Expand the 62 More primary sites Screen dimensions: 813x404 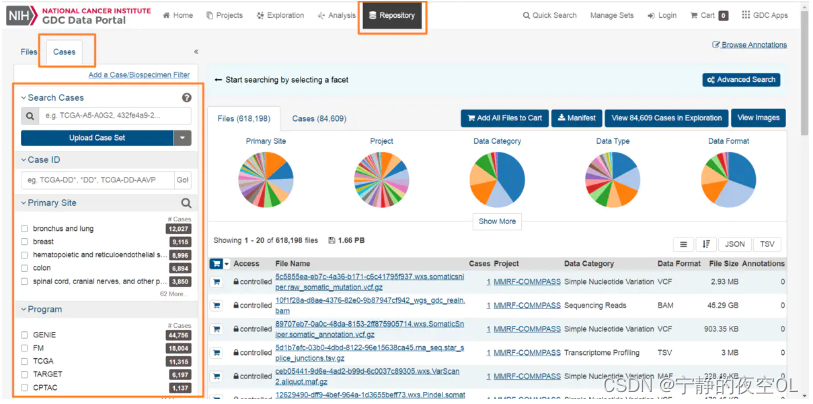pos(174,294)
